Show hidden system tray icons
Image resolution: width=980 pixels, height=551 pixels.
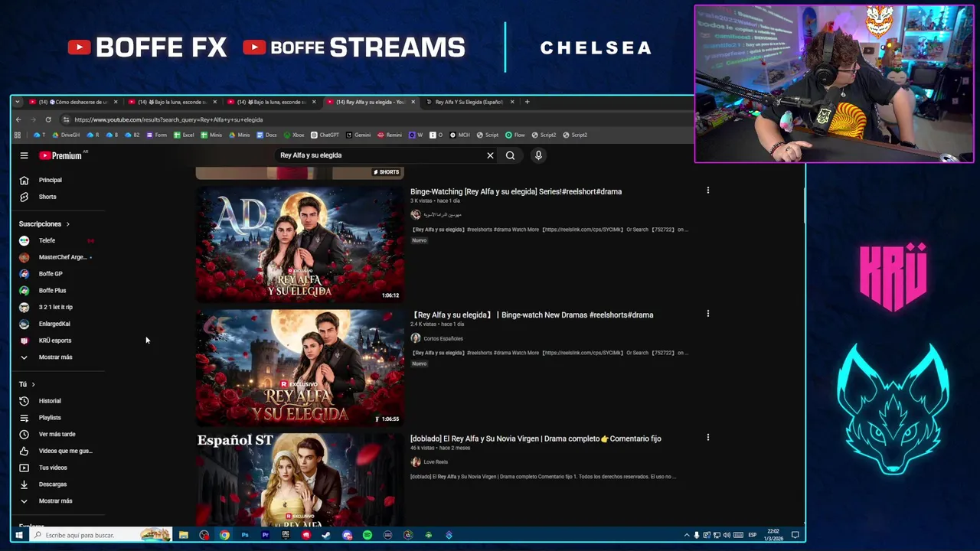click(x=687, y=535)
